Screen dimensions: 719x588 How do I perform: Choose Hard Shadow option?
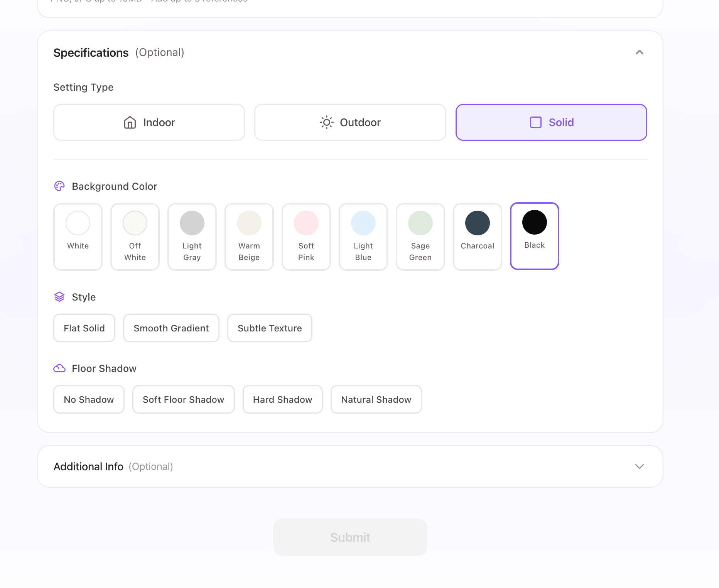click(x=282, y=400)
